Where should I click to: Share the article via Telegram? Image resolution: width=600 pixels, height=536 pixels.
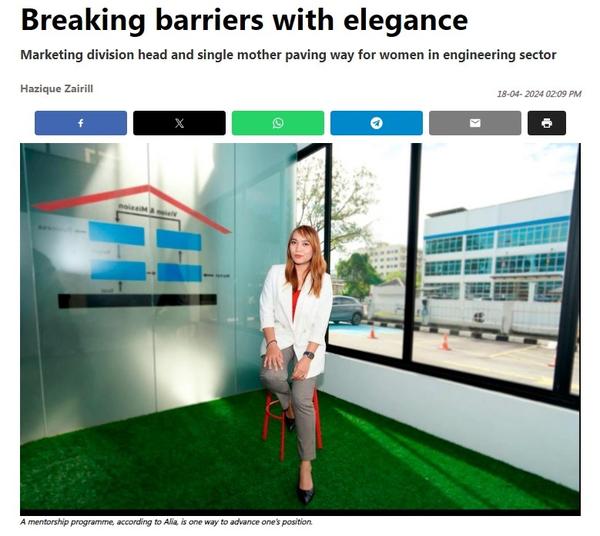tap(377, 123)
